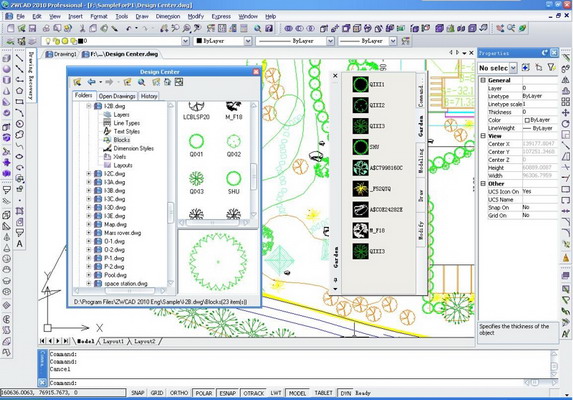Click the Thickness value field in Properties

[x=540, y=112]
